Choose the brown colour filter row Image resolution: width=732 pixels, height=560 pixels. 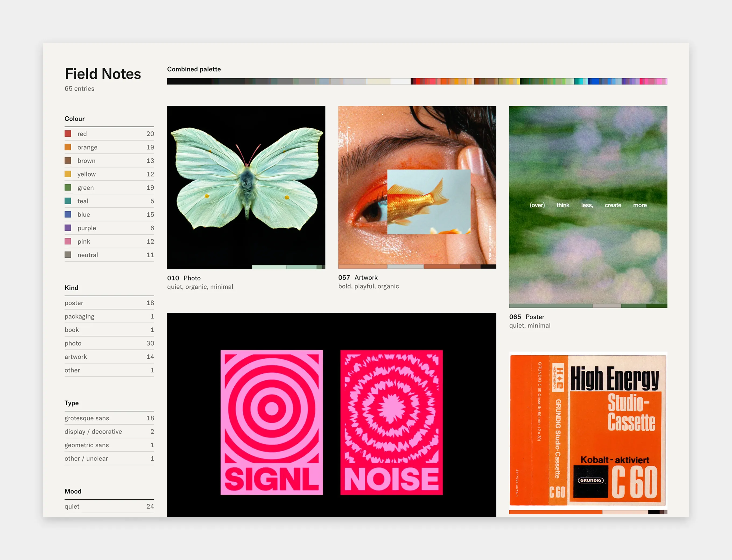(109, 161)
